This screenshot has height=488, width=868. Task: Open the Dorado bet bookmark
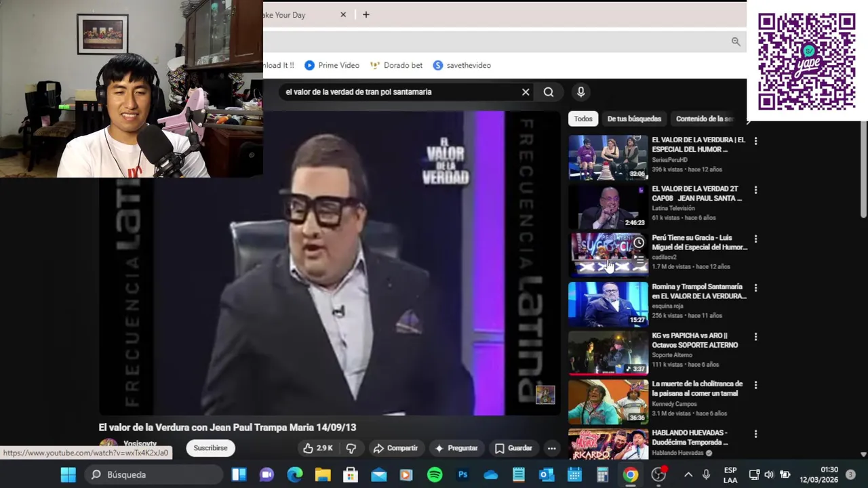click(396, 65)
